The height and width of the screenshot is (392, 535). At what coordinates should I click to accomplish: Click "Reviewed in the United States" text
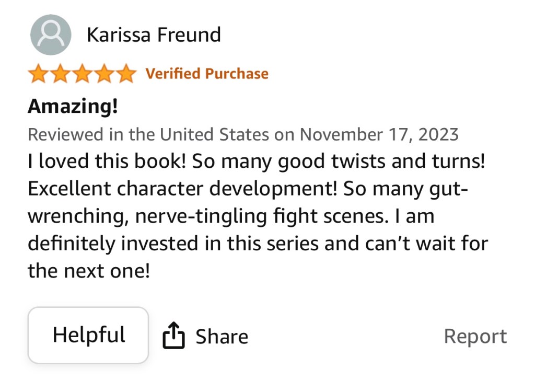(x=149, y=134)
